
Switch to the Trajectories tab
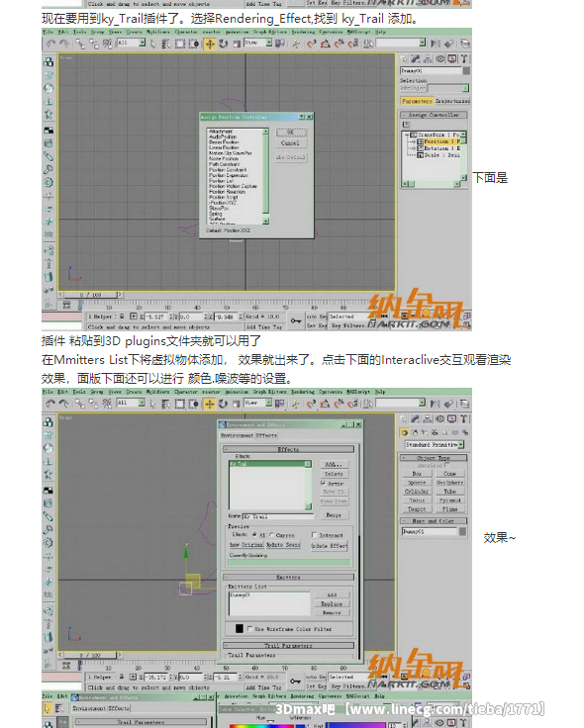[452, 101]
